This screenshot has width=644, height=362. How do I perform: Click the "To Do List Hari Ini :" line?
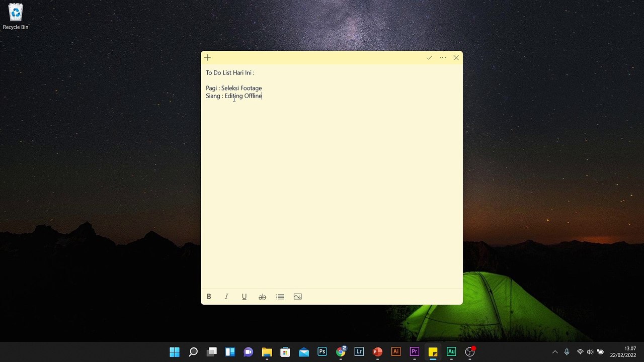[230, 73]
